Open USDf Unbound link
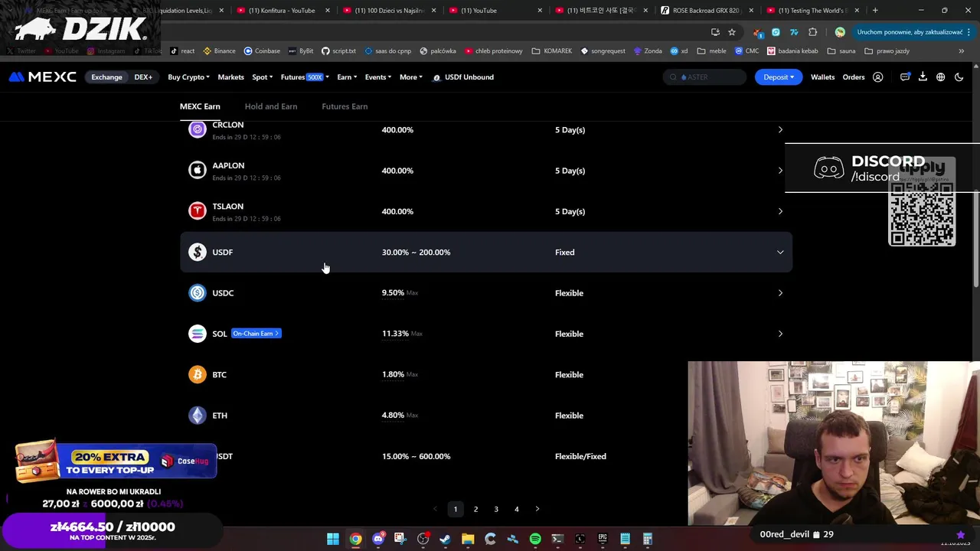Viewport: 980px width, 551px height. pos(463,77)
